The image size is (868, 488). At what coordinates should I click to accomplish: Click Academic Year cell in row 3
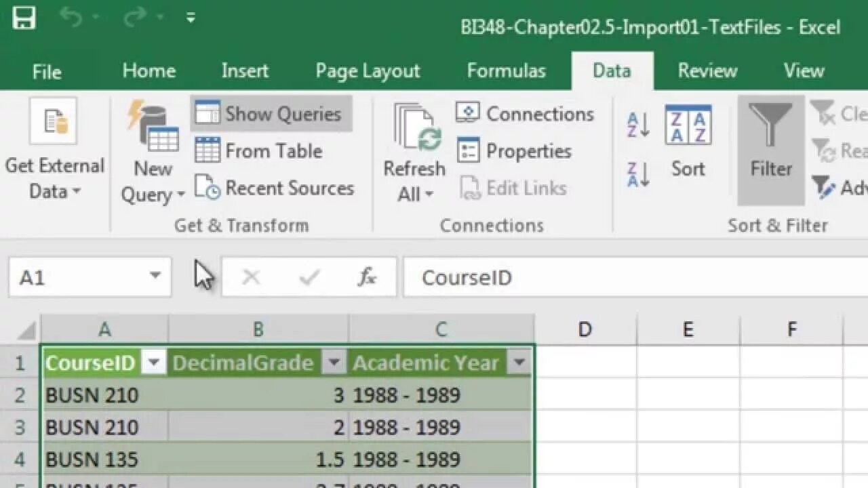[441, 428]
